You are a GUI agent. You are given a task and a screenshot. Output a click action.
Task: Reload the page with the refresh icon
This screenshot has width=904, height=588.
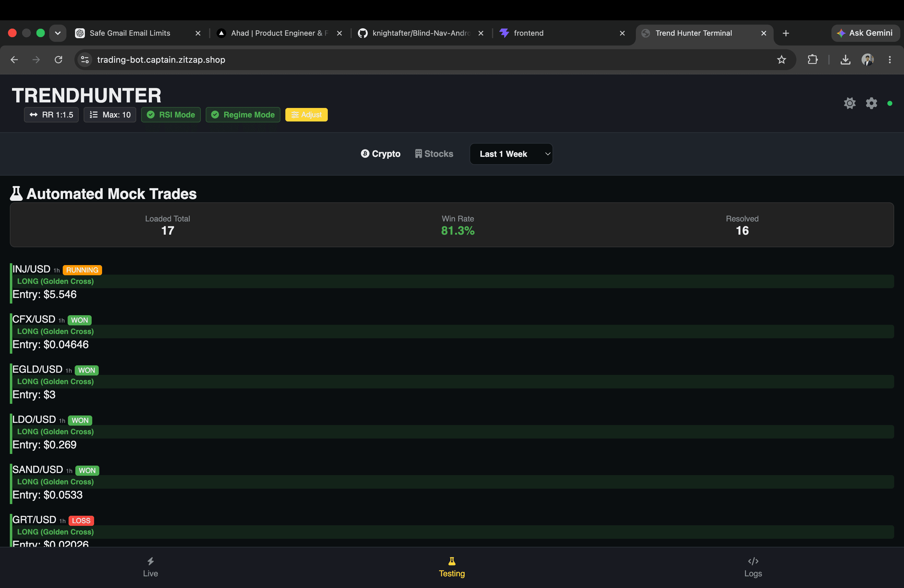[x=58, y=60]
